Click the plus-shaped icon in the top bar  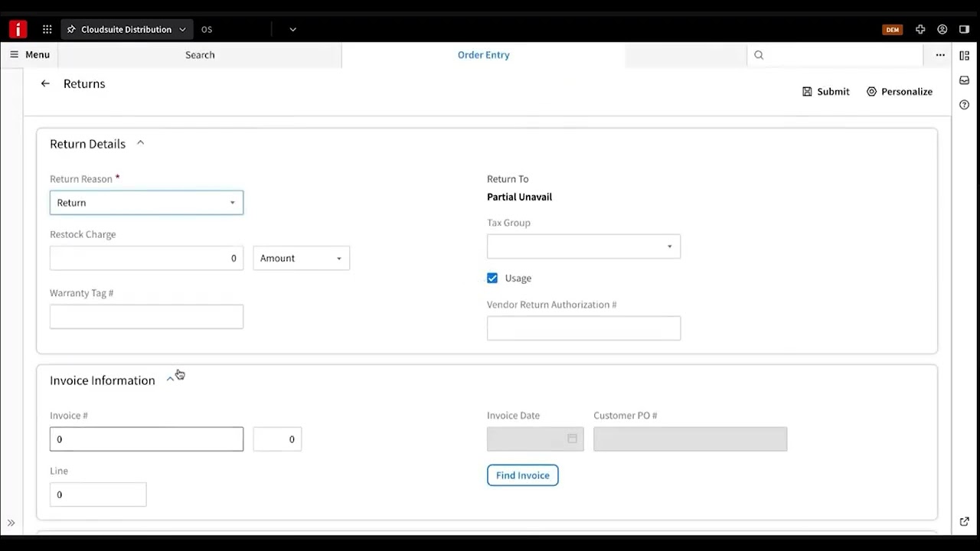click(x=920, y=29)
